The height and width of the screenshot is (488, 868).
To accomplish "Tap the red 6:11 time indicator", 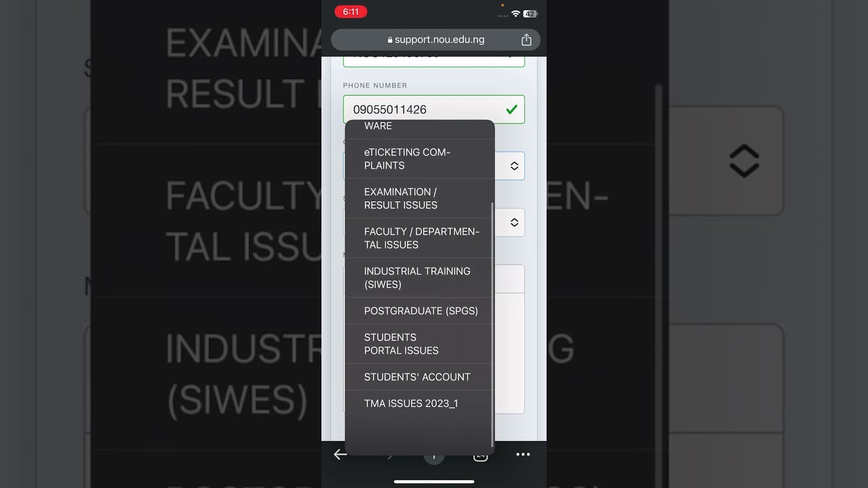I will [x=351, y=12].
